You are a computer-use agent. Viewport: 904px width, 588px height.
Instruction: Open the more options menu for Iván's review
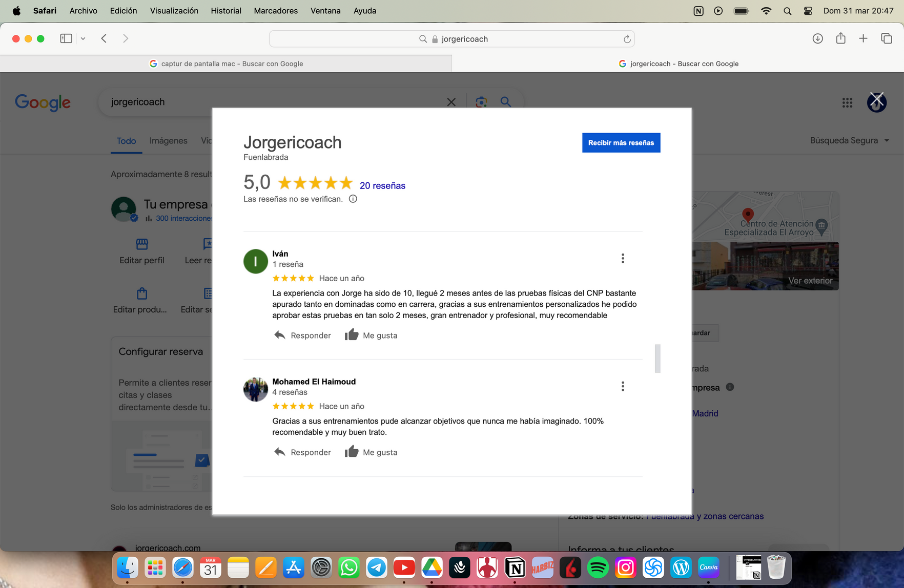click(x=623, y=258)
